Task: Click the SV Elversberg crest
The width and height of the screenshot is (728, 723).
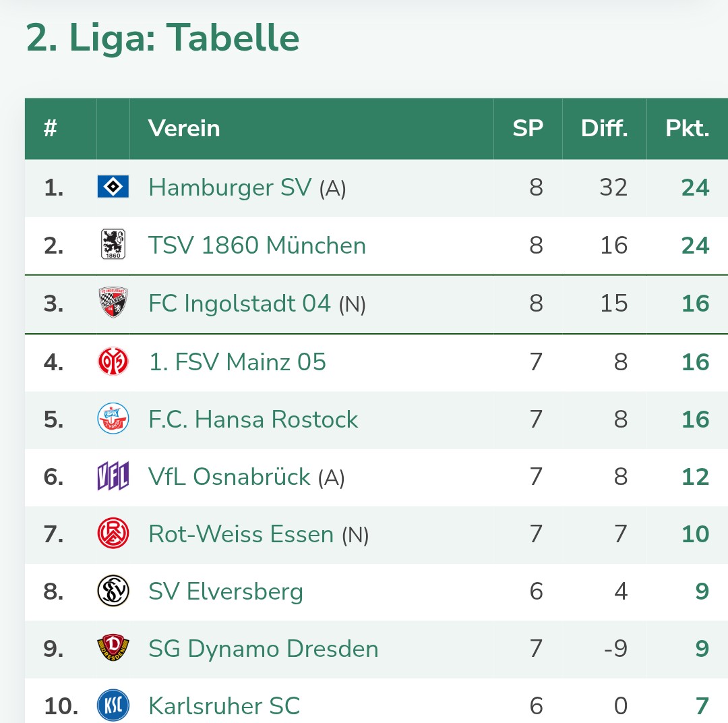Action: coord(113,591)
